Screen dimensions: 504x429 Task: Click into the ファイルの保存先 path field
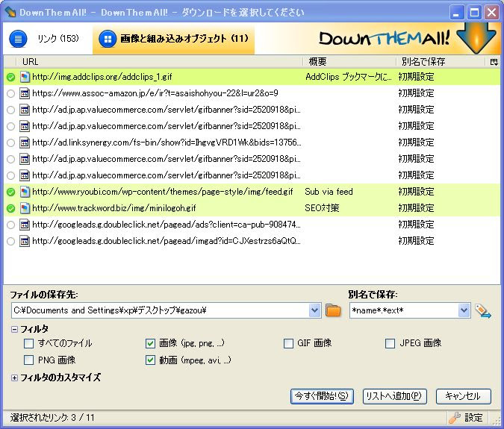160,310
